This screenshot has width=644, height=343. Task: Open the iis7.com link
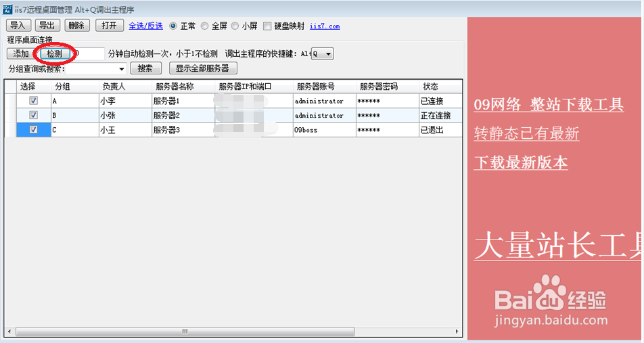tap(325, 26)
